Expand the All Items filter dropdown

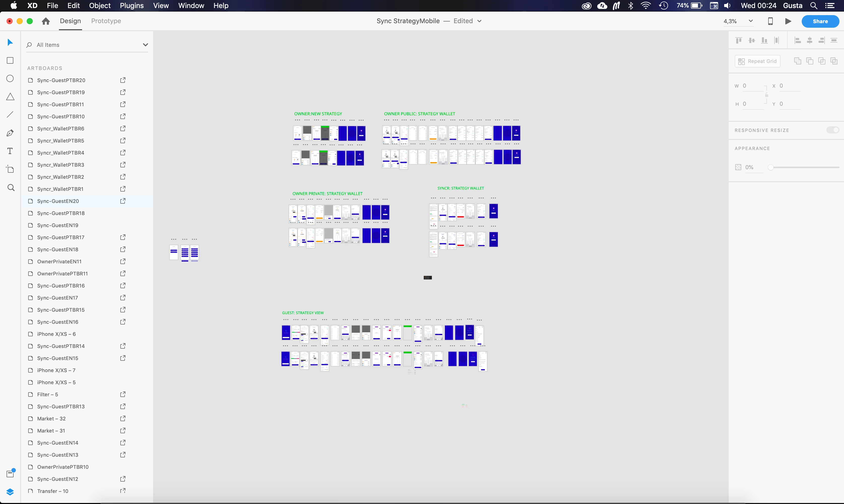[145, 45]
